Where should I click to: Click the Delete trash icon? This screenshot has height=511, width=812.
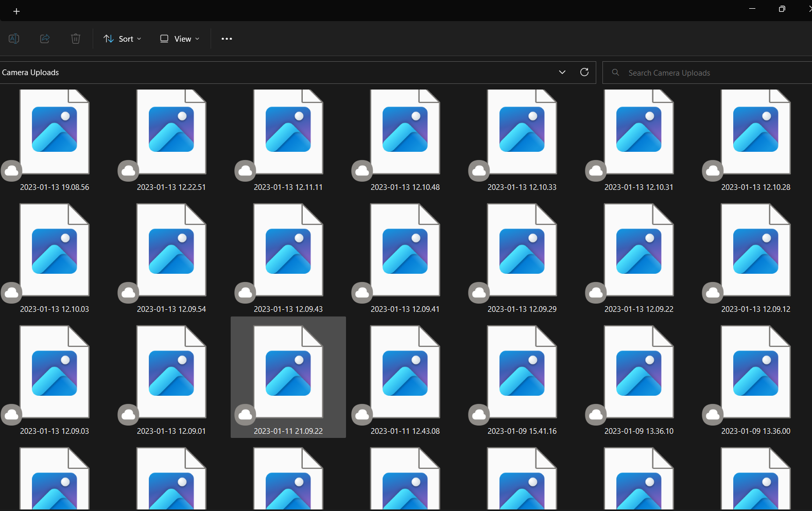click(x=76, y=39)
